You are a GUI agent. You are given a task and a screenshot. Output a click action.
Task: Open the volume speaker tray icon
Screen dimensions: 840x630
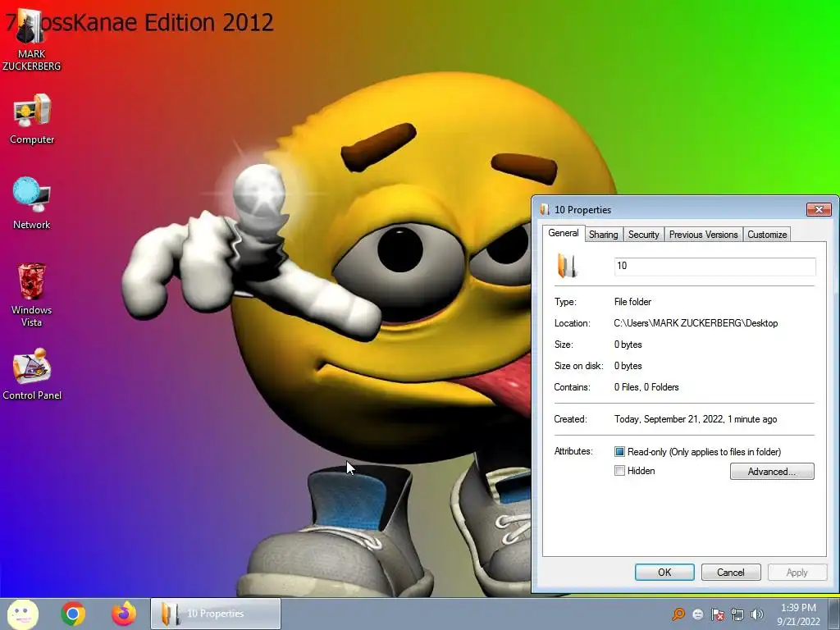click(757, 614)
